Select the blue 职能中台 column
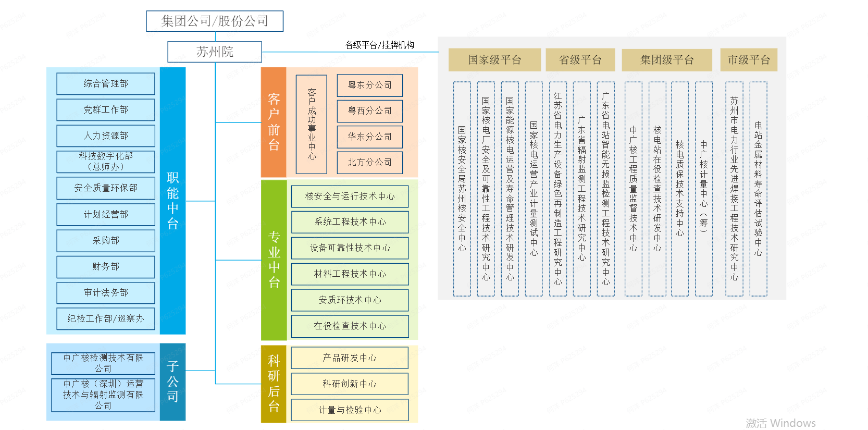 pos(173,201)
